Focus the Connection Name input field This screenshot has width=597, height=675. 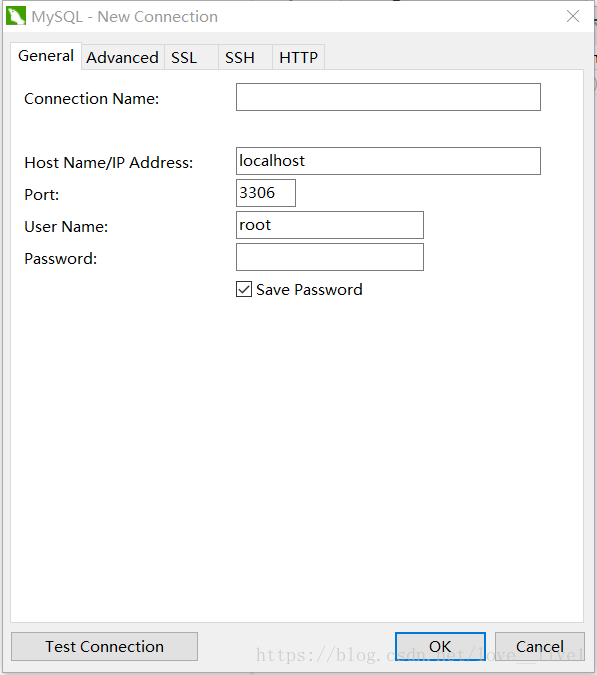pos(388,97)
